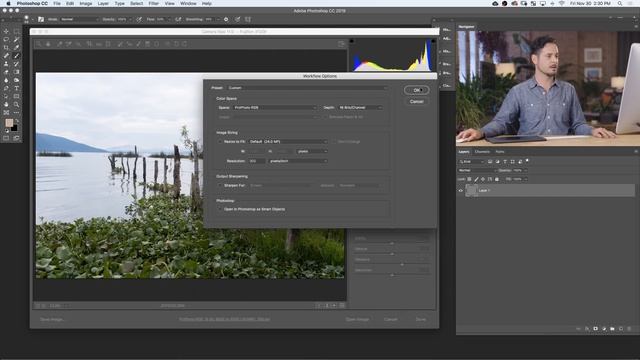This screenshot has width=640, height=360.
Task: Check Open in Photoshop as Smart Objects
Action: tap(220, 209)
